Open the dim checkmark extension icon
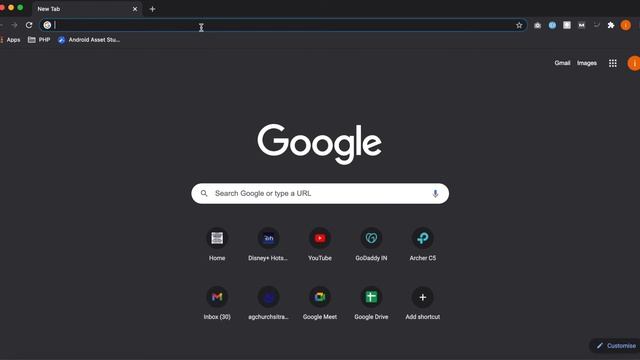 coord(596,25)
